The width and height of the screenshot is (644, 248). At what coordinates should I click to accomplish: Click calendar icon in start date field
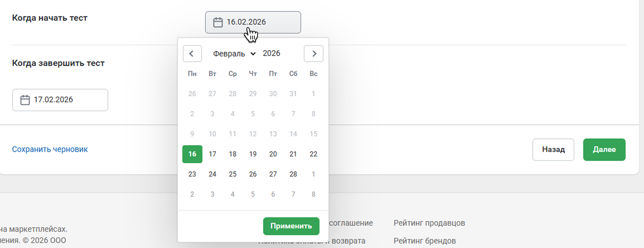click(218, 22)
